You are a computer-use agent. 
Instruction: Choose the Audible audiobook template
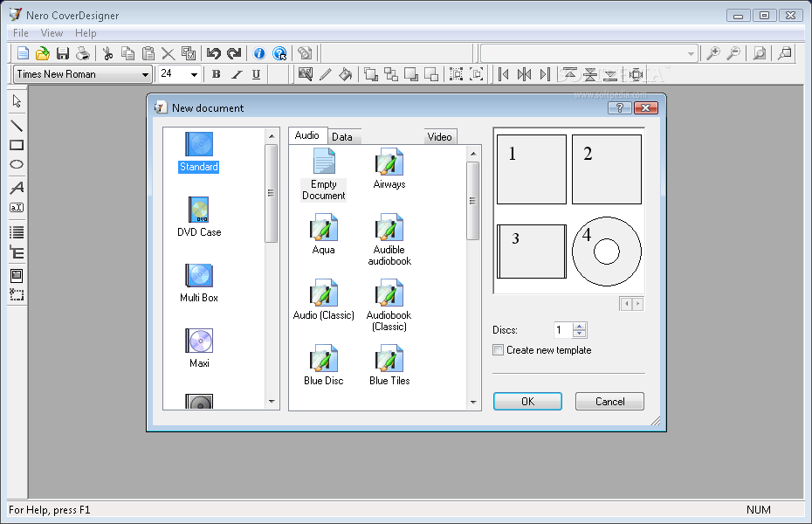[x=389, y=240]
